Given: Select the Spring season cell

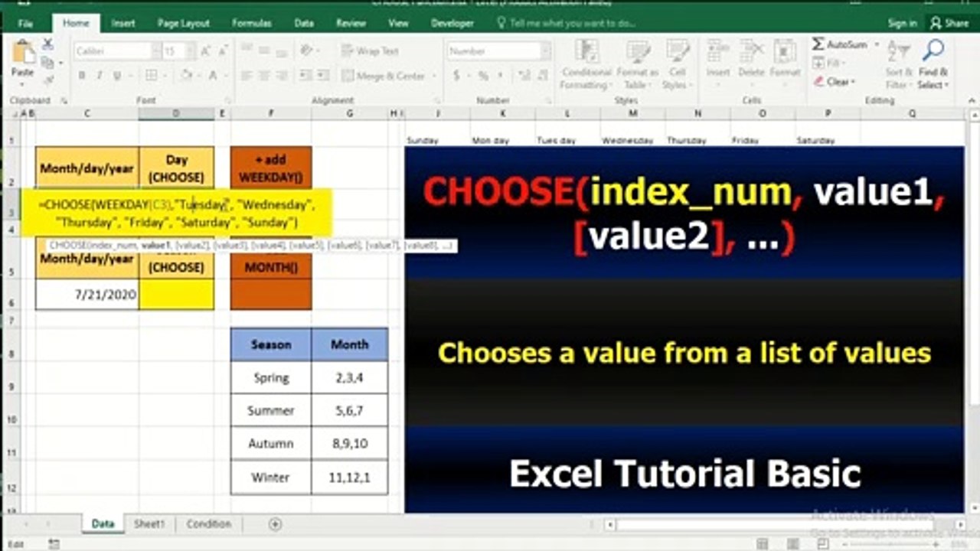Looking at the screenshot, I should pyautogui.click(x=271, y=377).
